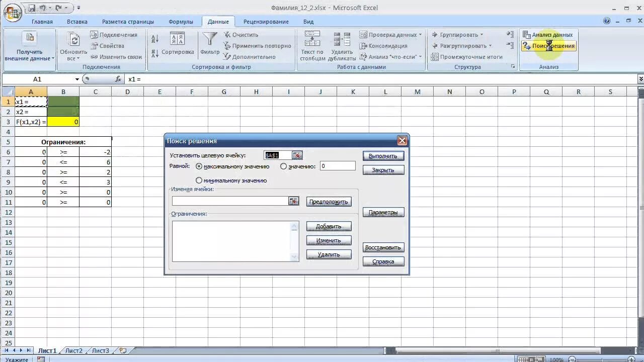The image size is (644, 362).
Task: Switch to Лист3 sheet tab
Action: [x=100, y=350]
